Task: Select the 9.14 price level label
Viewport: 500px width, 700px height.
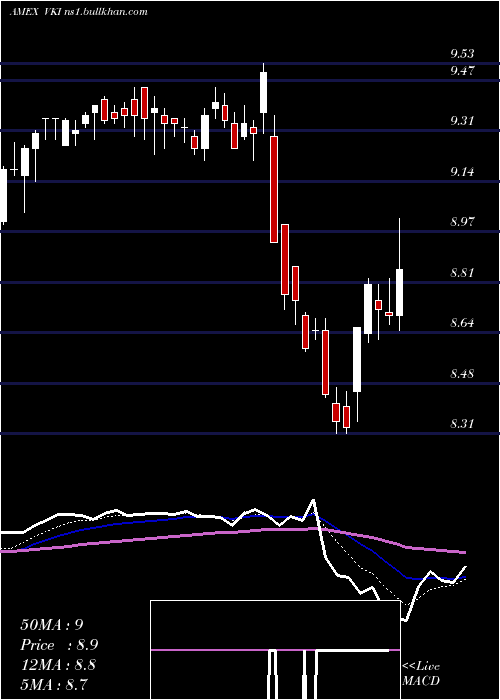Action: tap(462, 172)
